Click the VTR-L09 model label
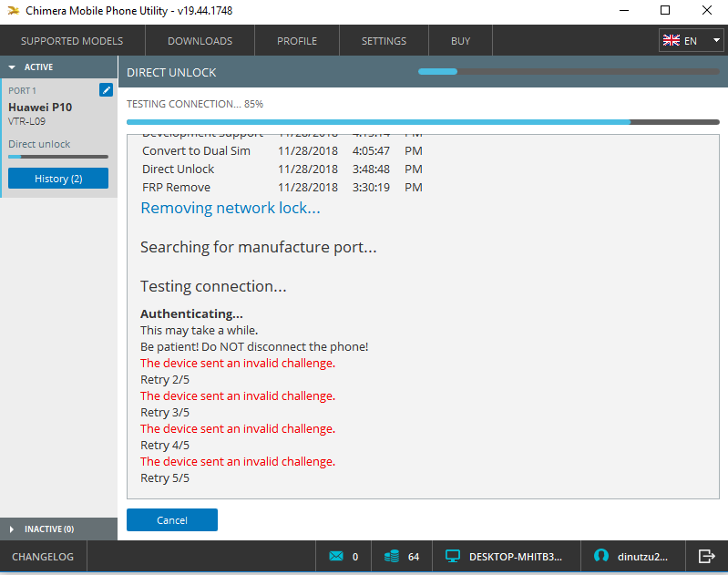This screenshot has height=575, width=728. [x=27, y=121]
